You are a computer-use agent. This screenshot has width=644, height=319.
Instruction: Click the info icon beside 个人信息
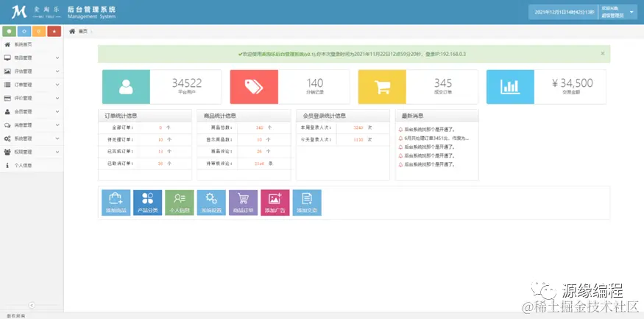tap(7, 165)
